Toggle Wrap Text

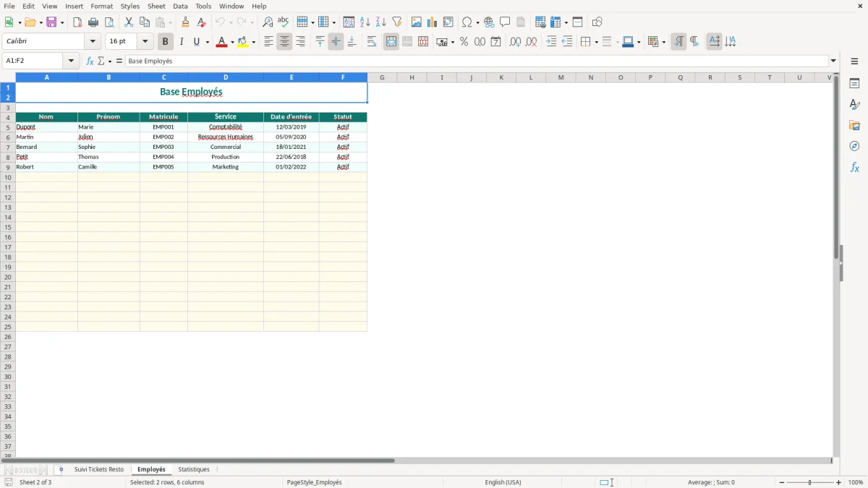(372, 42)
